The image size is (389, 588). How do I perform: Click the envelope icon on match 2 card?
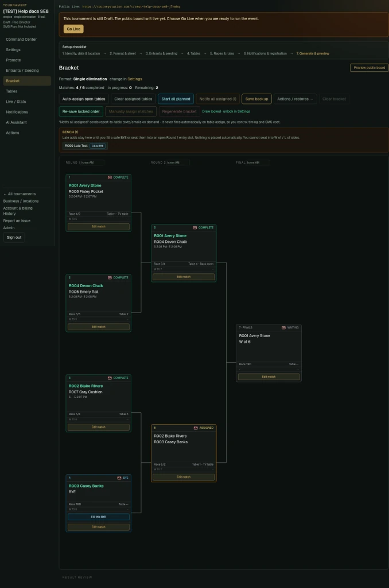[110, 277]
